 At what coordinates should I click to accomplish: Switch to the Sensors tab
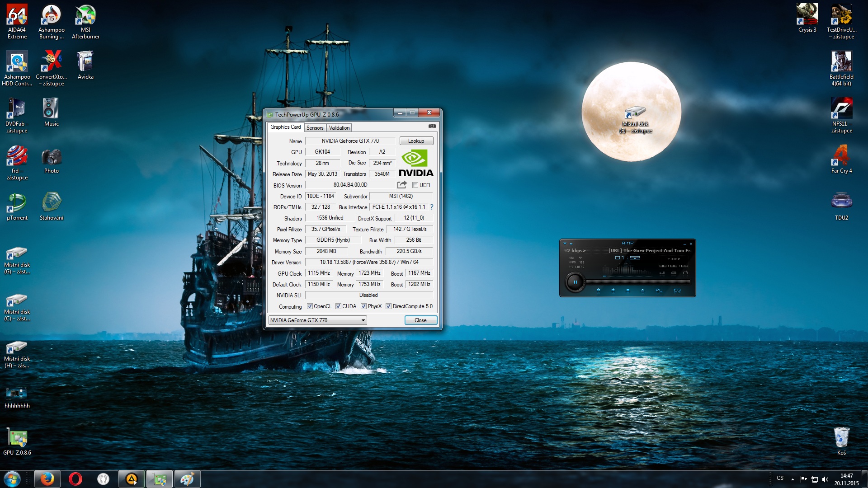(x=315, y=128)
